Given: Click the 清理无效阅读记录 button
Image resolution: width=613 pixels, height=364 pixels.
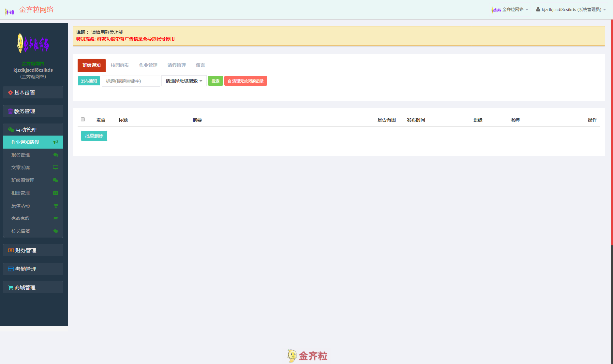Looking at the screenshot, I should [x=246, y=81].
